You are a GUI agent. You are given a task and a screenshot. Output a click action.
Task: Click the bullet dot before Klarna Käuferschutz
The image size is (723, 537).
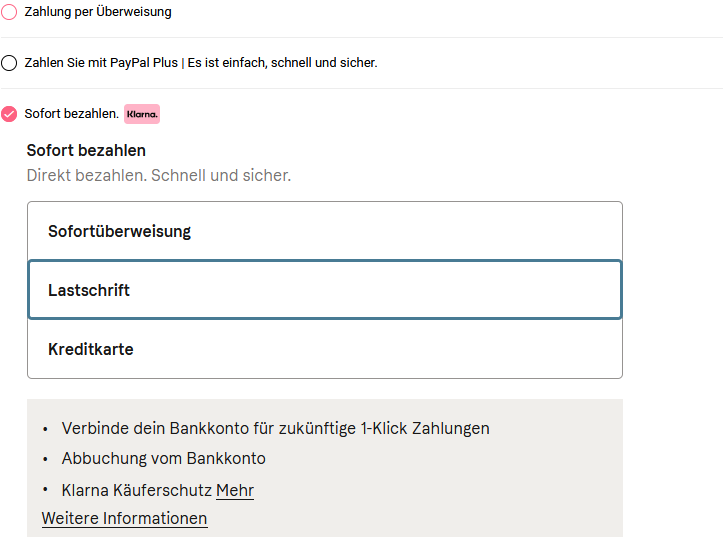[45, 490]
